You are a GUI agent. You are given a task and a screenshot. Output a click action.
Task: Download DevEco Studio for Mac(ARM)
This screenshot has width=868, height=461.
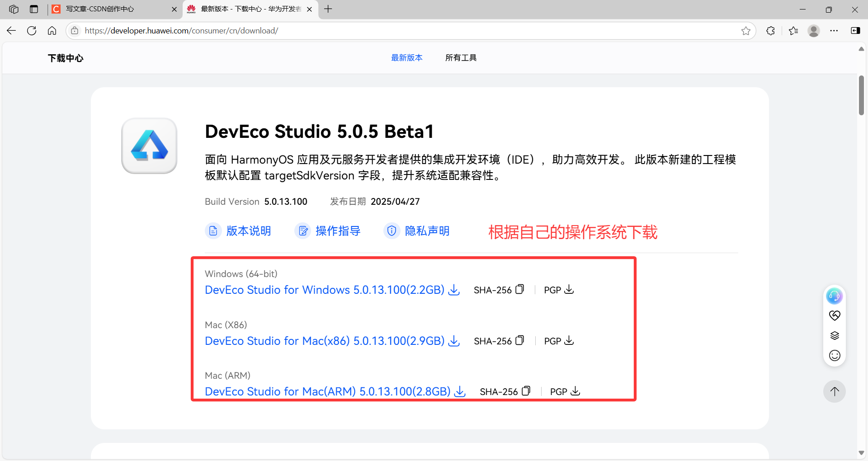pos(335,391)
